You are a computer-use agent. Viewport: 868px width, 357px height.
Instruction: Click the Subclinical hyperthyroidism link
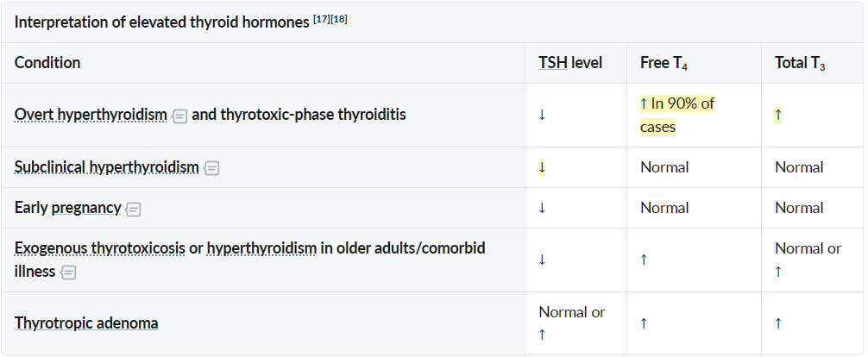[107, 167]
